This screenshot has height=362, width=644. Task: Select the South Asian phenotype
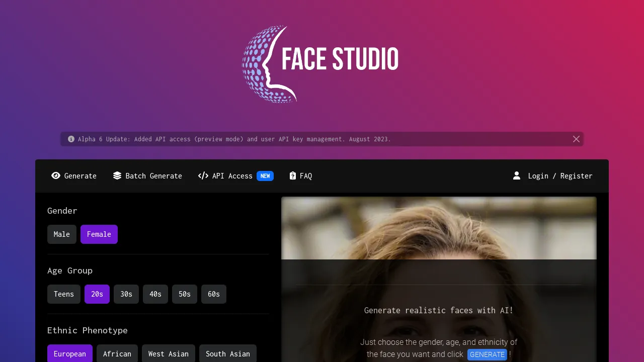[228, 353]
